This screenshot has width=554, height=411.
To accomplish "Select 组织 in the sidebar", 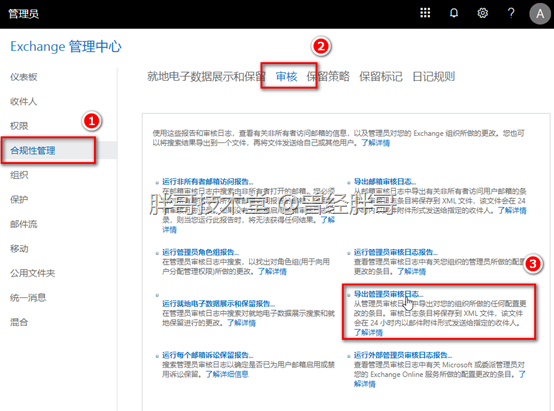I will tap(19, 175).
